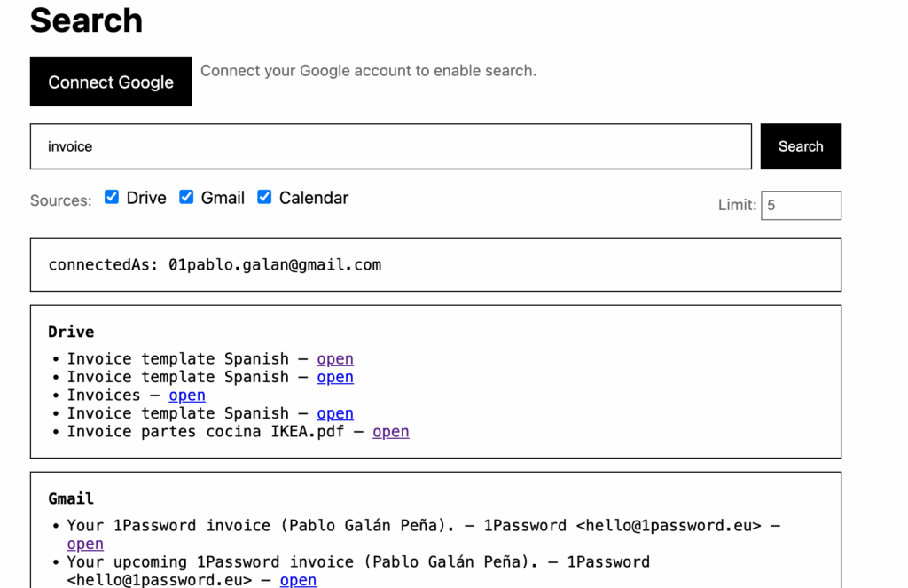Screen dimensions: 908x588
Task: Open the second Invoice template Spanish result
Action: click(335, 377)
